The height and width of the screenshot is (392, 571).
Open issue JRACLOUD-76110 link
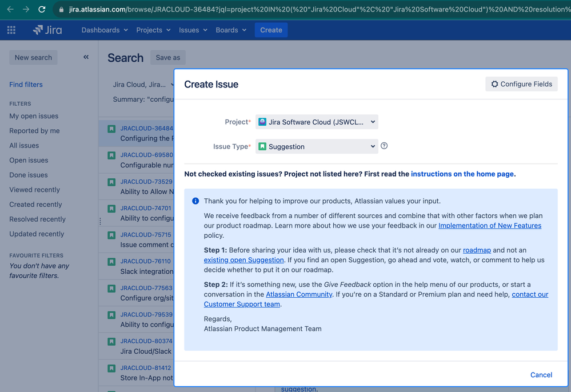146,261
